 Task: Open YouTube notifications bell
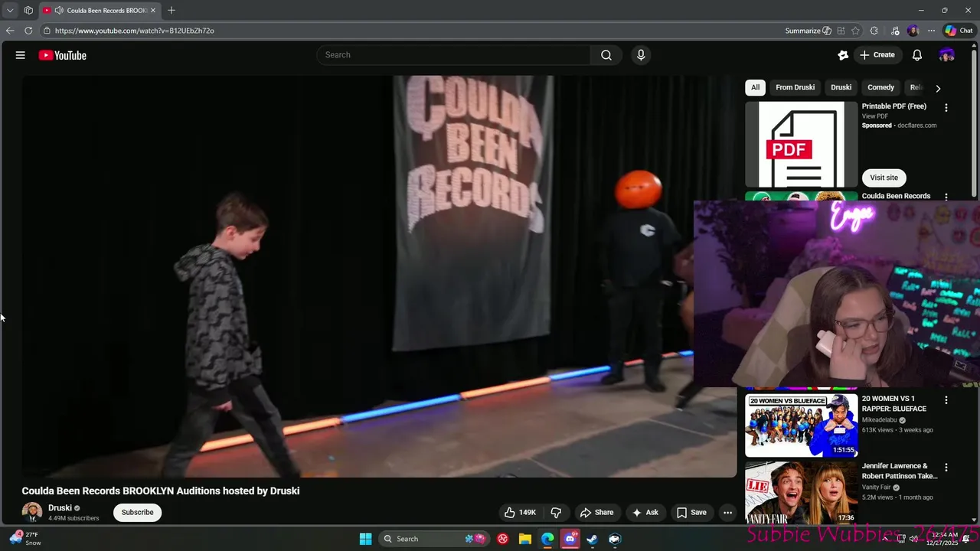[x=917, y=55]
